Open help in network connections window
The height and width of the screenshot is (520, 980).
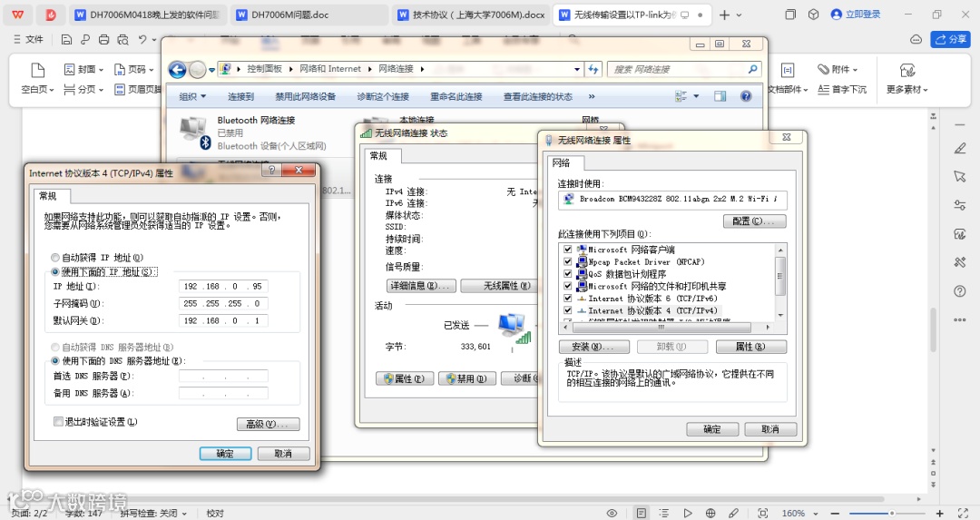pos(746,96)
